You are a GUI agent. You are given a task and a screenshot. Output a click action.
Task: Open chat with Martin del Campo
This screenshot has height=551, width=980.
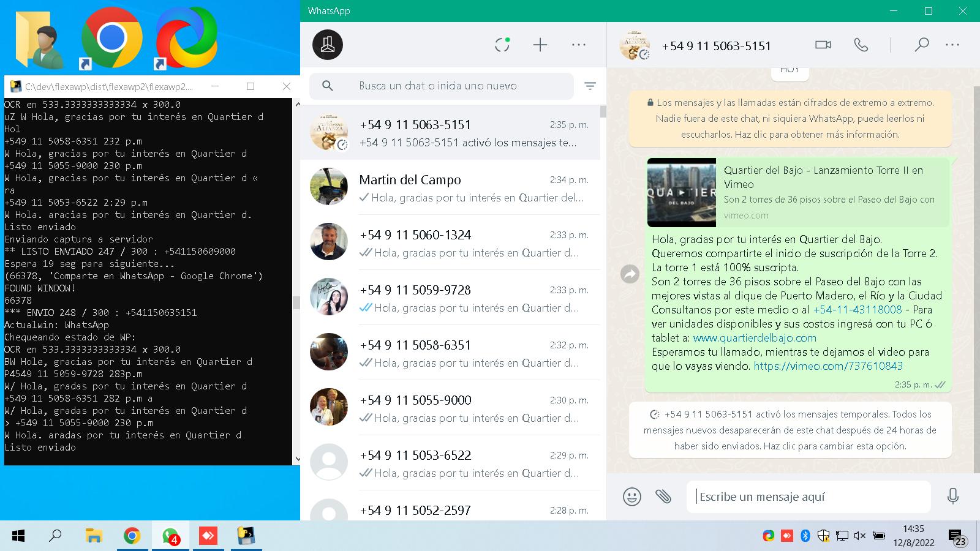click(450, 187)
